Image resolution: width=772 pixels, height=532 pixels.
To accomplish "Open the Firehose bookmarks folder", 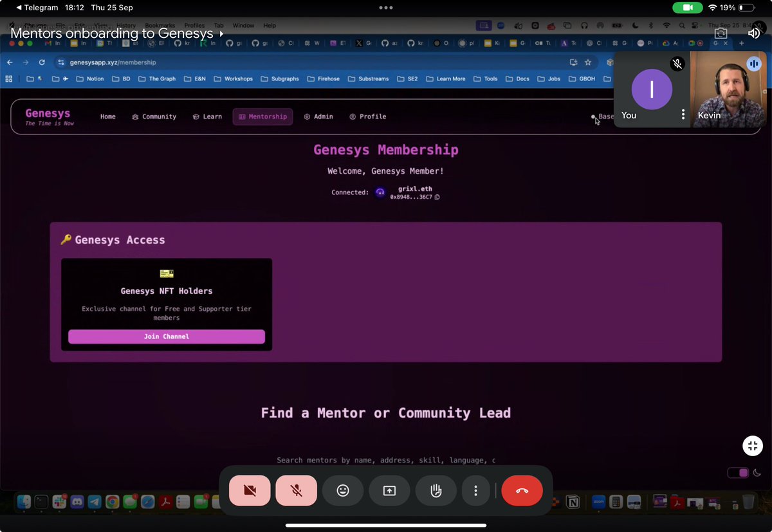I will tap(323, 78).
